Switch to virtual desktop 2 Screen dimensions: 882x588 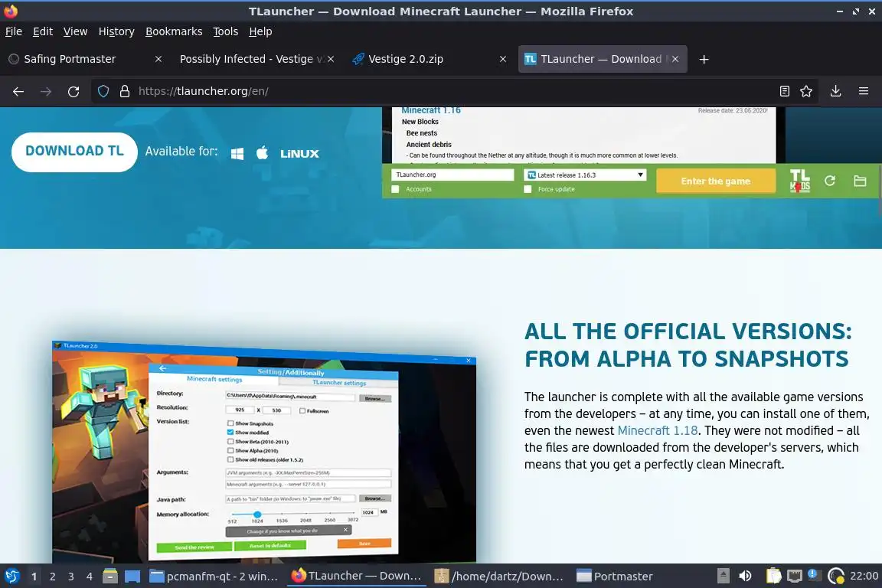click(x=52, y=577)
